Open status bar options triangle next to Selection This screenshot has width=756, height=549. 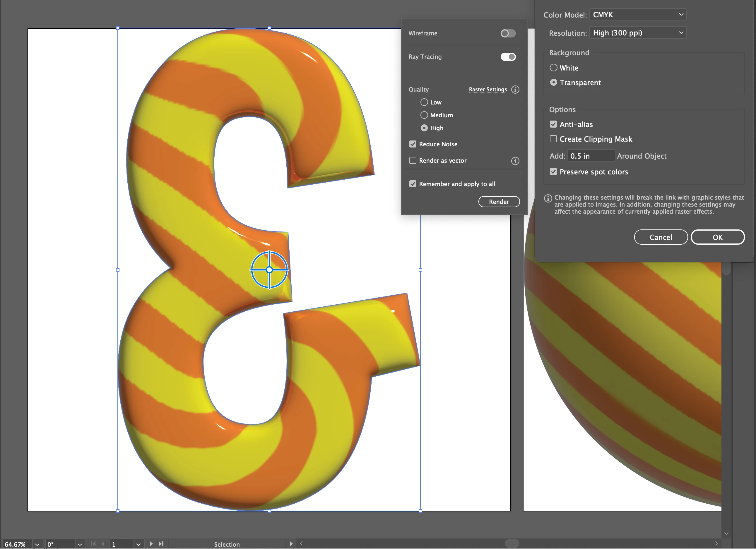(291, 544)
